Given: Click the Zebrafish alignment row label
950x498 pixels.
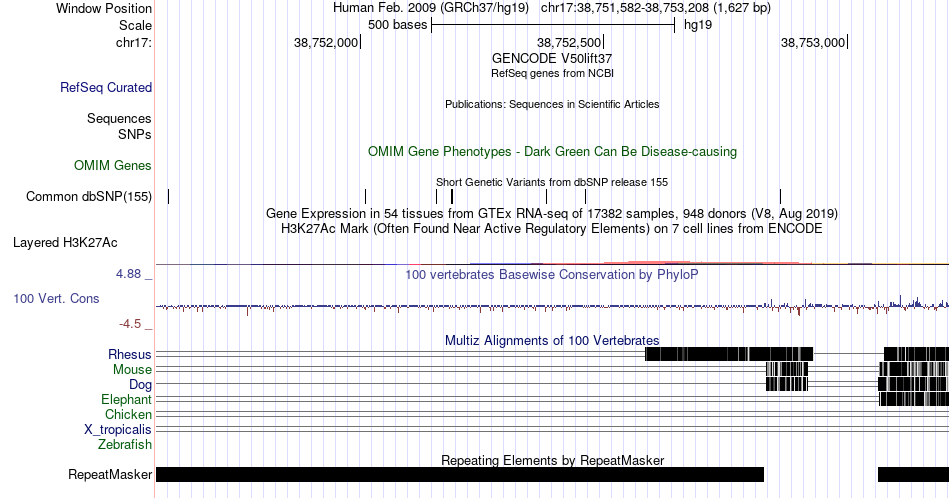Looking at the screenshot, I should coord(125,444).
